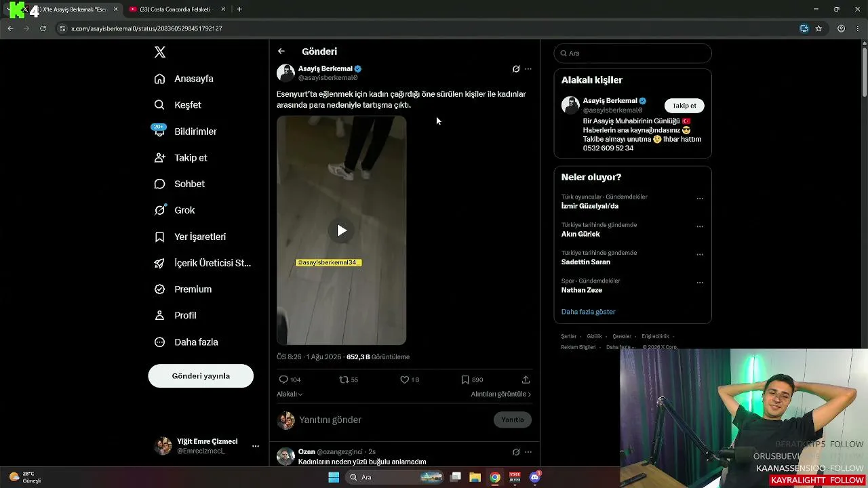Open Asayiş Berkemal's avatar in the post
868x488 pixels.
285,73
